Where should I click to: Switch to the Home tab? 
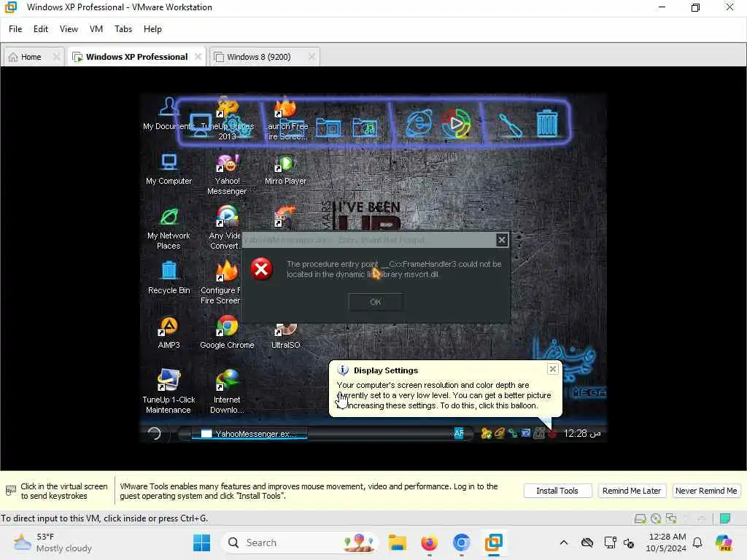pyautogui.click(x=31, y=57)
